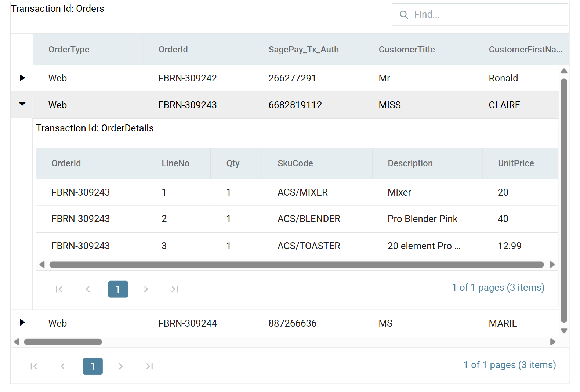Click the vertical scrollbar up arrow
This screenshot has height=392, width=580.
click(564, 71)
